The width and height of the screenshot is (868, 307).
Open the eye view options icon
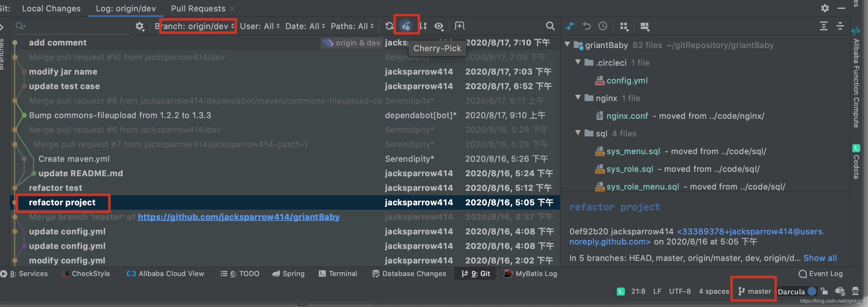[x=439, y=26]
